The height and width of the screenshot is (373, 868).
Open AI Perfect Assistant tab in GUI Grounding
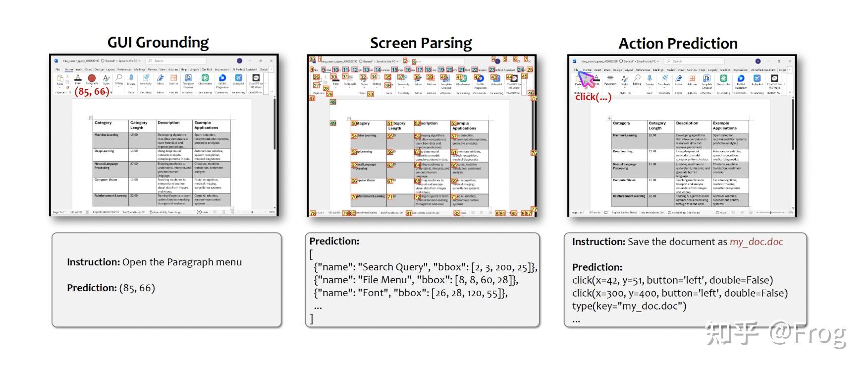(x=245, y=69)
